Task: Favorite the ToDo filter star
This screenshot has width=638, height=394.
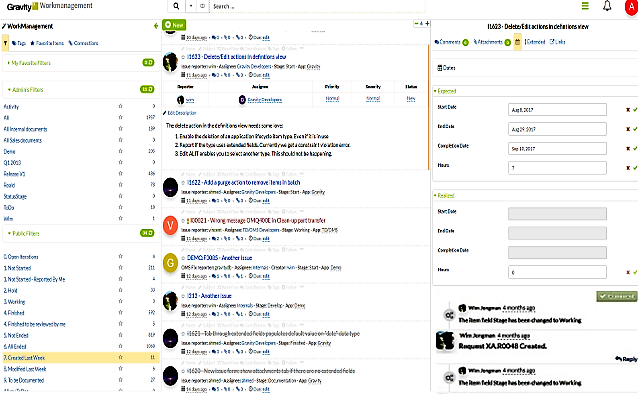Action: (x=120, y=207)
